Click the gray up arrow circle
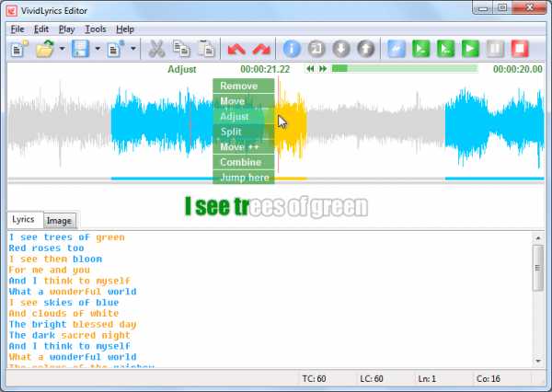The image size is (552, 392). click(366, 49)
